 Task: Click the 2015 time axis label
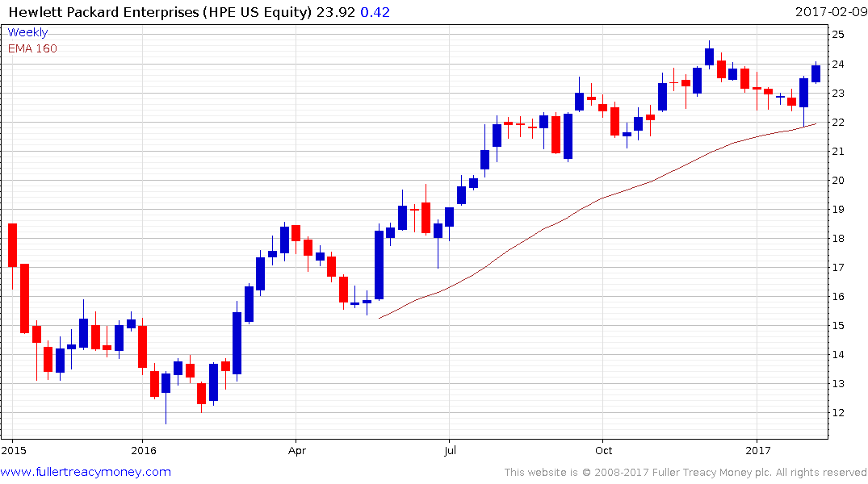(14, 450)
